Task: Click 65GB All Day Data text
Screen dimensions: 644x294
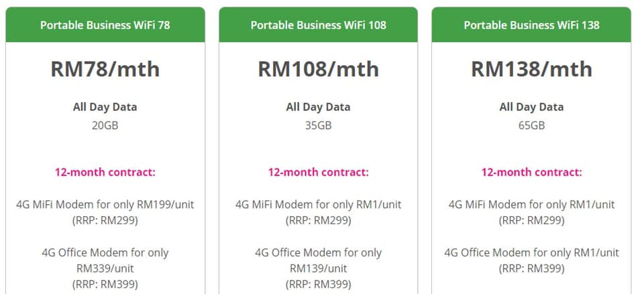Action: click(531, 125)
